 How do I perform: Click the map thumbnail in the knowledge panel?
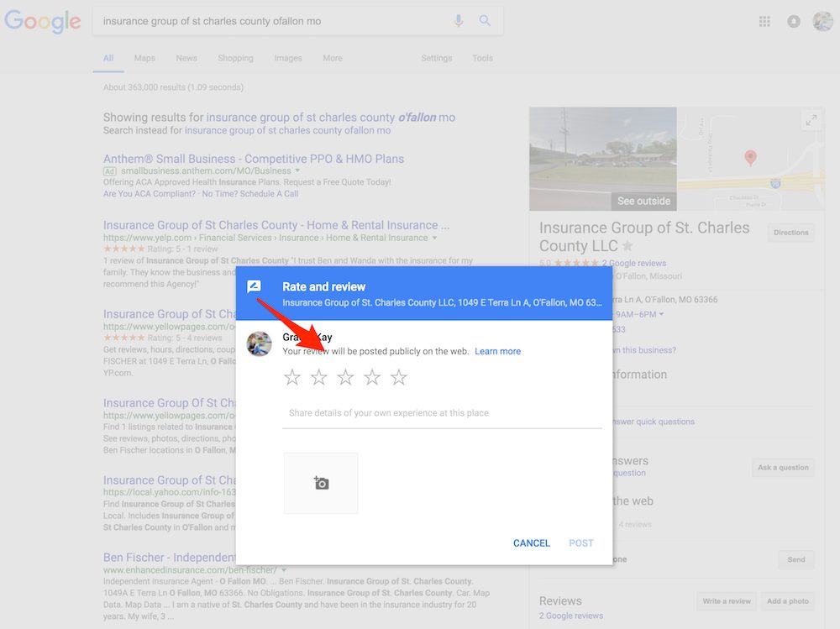(750, 159)
